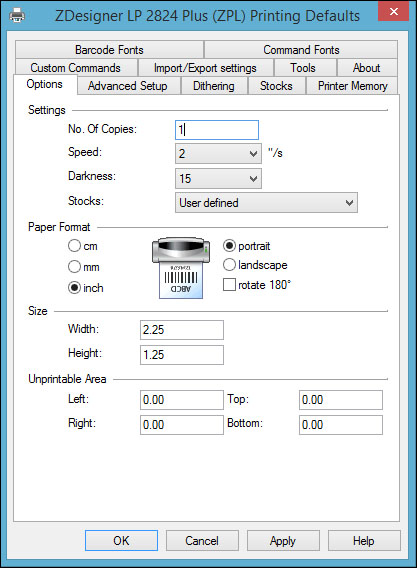Switch to the Barcode Fonts tab
This screenshot has height=568, width=417.
coord(109,50)
